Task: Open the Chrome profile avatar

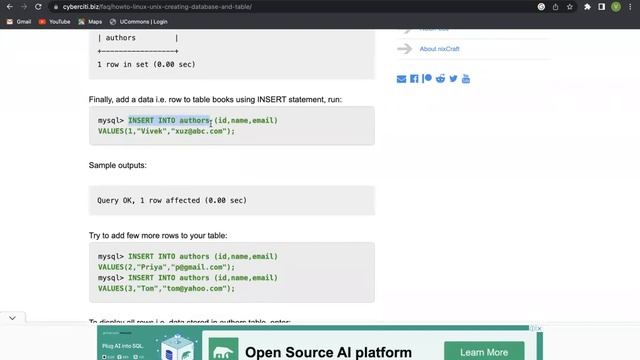Action: 616,7
